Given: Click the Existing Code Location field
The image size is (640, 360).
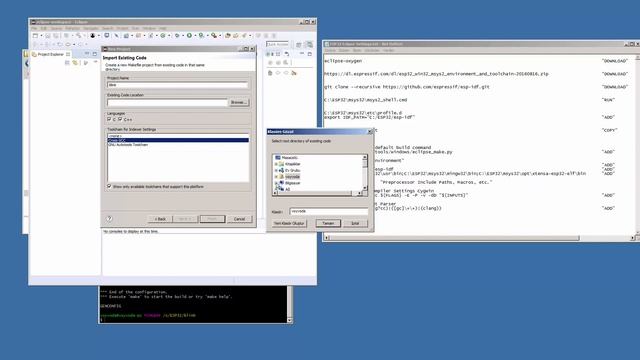Looking at the screenshot, I should [x=167, y=102].
